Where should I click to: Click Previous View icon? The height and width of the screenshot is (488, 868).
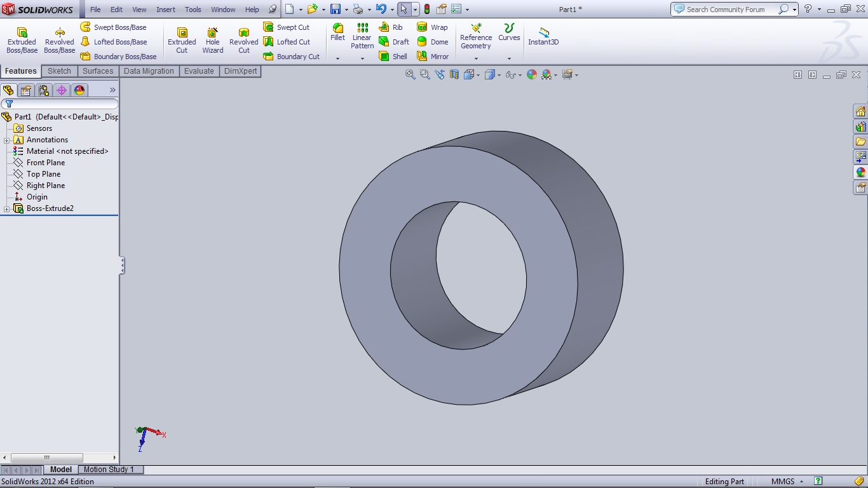[440, 74]
